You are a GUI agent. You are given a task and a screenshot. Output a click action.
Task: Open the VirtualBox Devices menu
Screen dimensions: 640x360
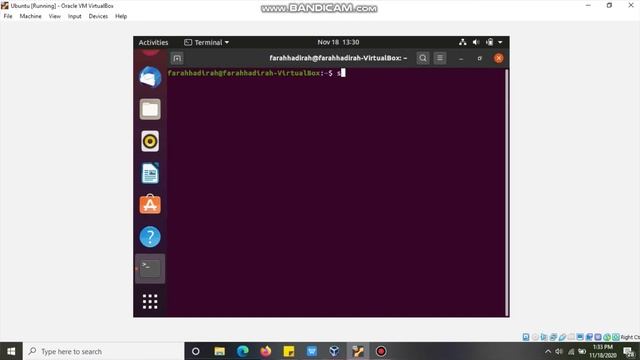(x=98, y=16)
